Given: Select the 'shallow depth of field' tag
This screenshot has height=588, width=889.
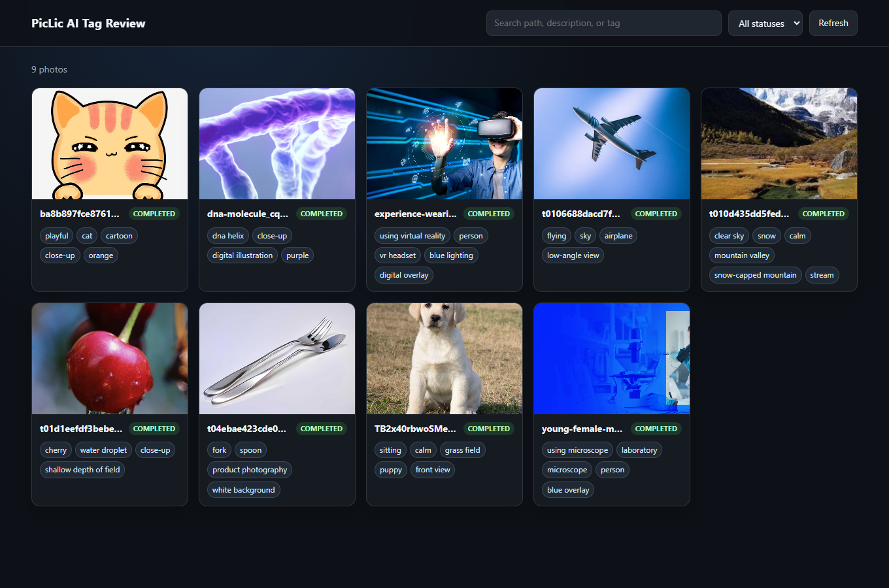Looking at the screenshot, I should pos(82,470).
